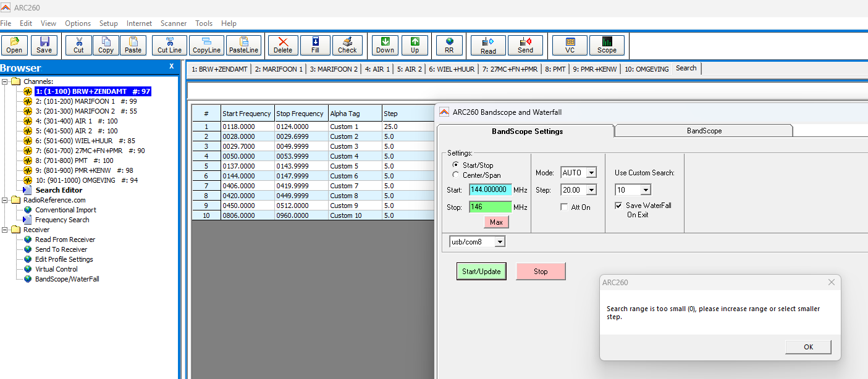Select the Start/Stop radio button
Image resolution: width=868 pixels, height=379 pixels.
456,165
